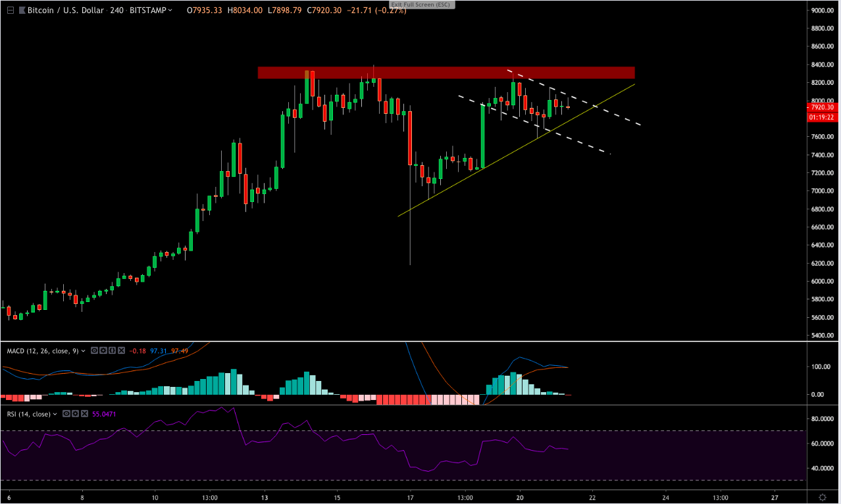
Task: Hide the MACD indicator using its eye toggle
Action: pyautogui.click(x=93, y=350)
